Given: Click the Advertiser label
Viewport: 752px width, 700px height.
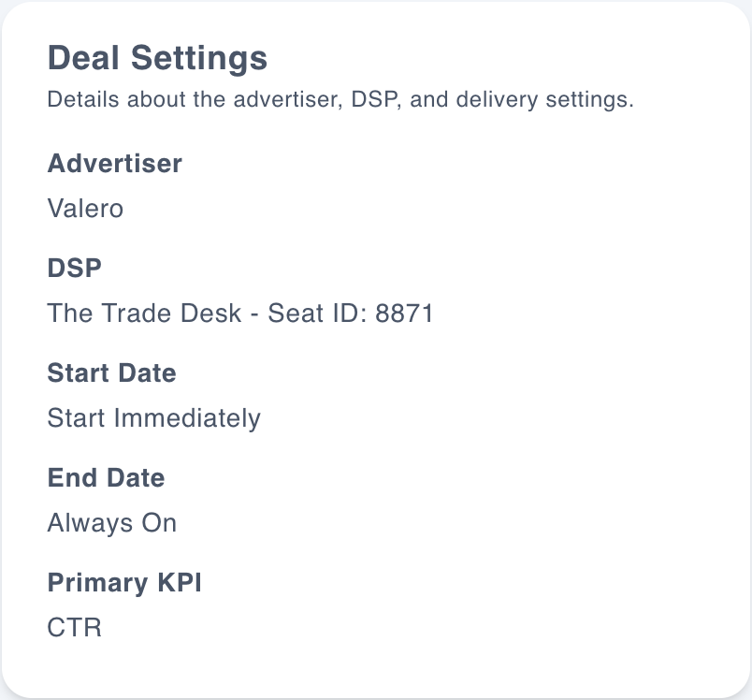Looking at the screenshot, I should pos(115,163).
